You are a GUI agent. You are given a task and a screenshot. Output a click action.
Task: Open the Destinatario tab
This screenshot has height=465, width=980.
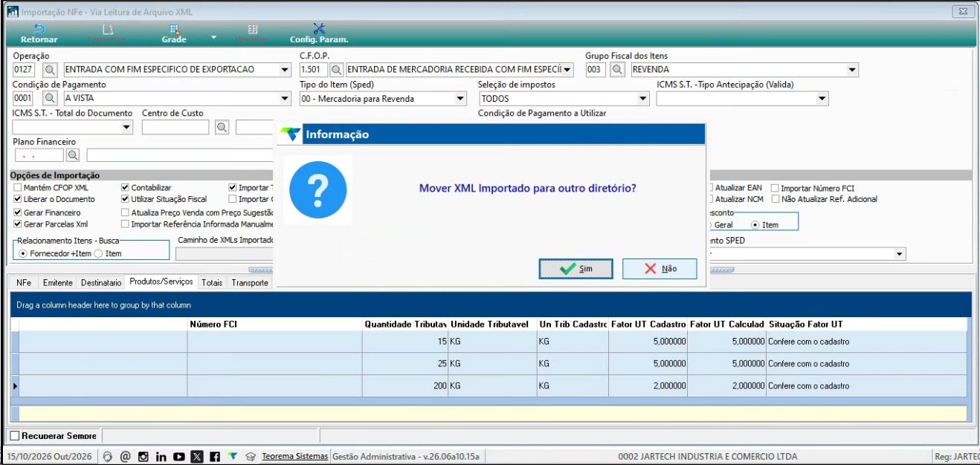pos(101,283)
